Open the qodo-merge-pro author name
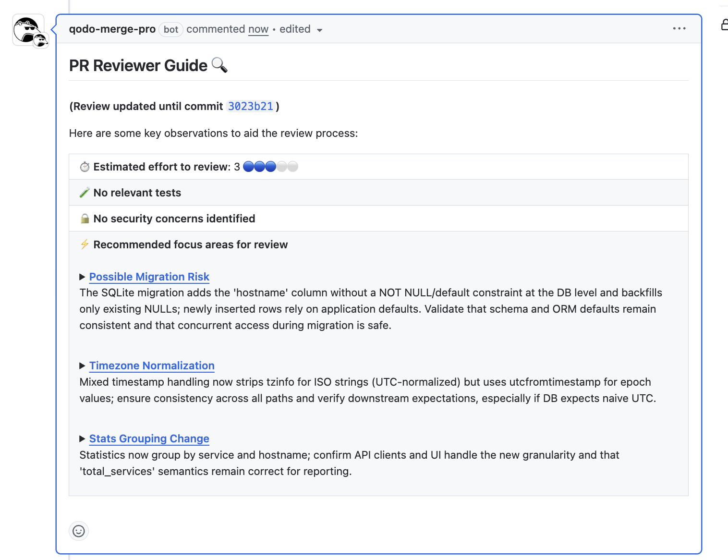 [112, 29]
